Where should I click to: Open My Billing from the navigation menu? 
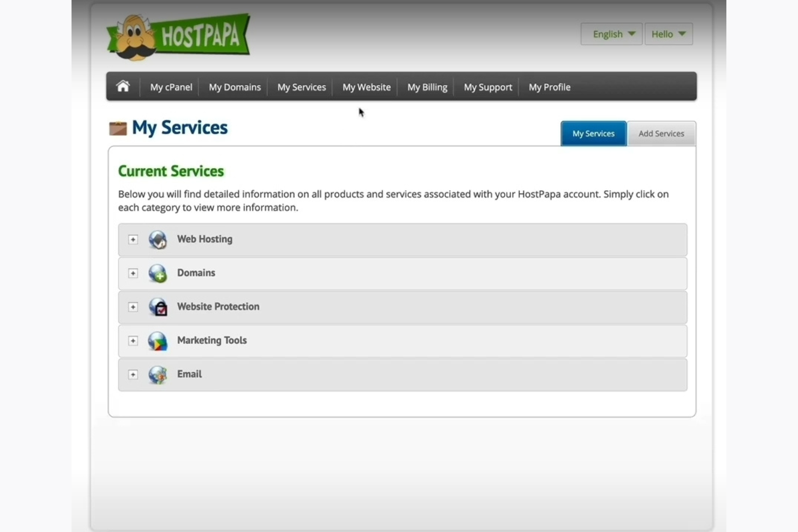tap(426, 87)
